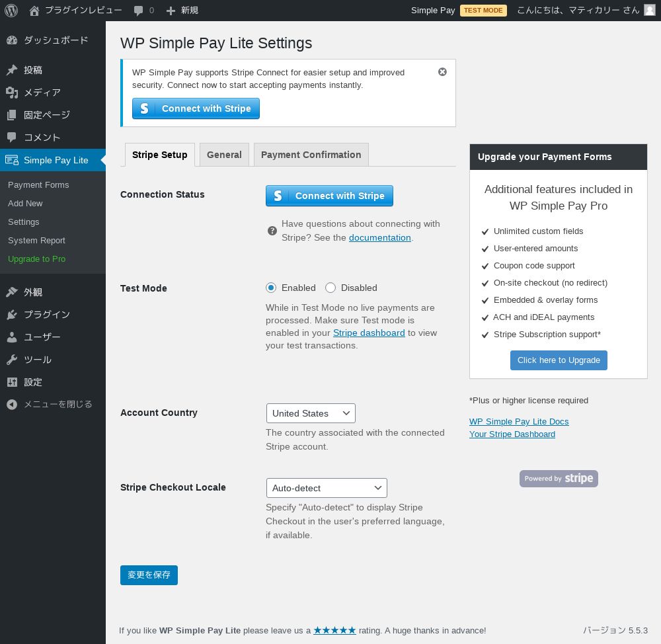Open the Stripe Checkout Locale dropdown
Screen dimensions: 661x644
[327, 488]
